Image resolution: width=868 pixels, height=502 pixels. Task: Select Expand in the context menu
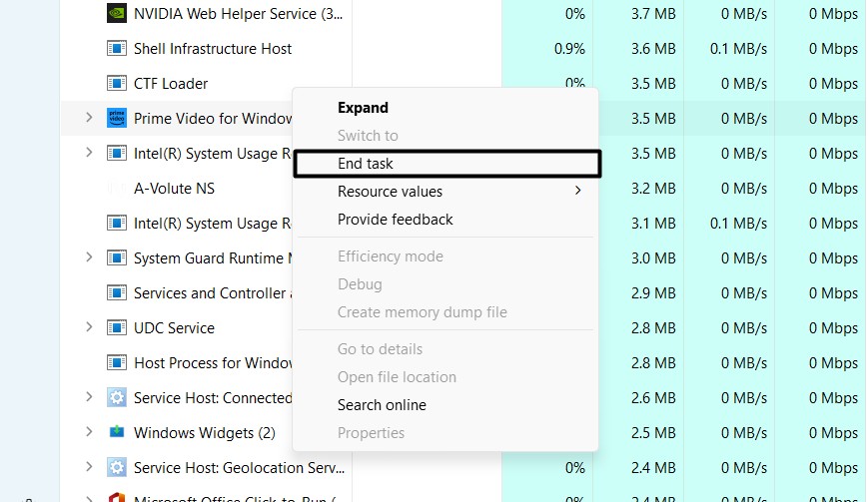click(x=363, y=108)
